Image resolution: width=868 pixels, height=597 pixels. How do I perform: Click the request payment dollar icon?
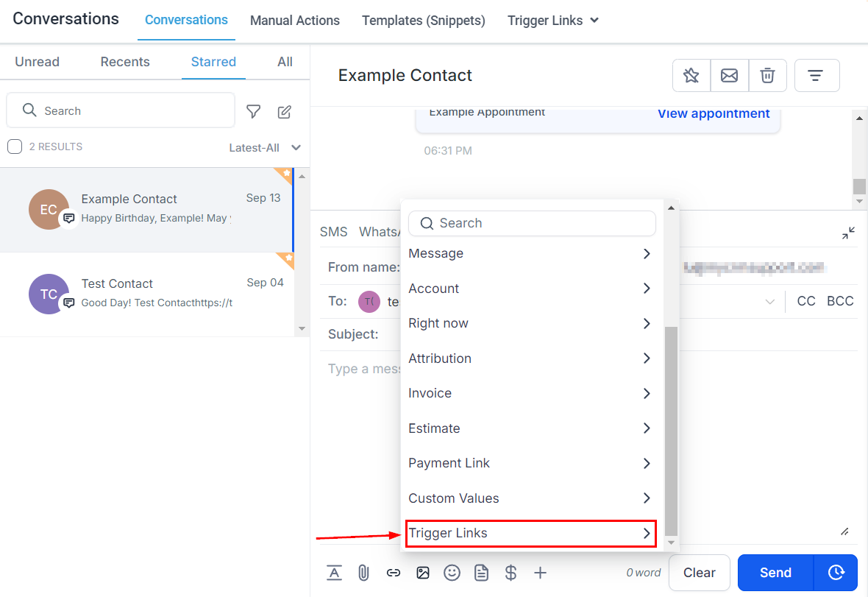click(511, 573)
